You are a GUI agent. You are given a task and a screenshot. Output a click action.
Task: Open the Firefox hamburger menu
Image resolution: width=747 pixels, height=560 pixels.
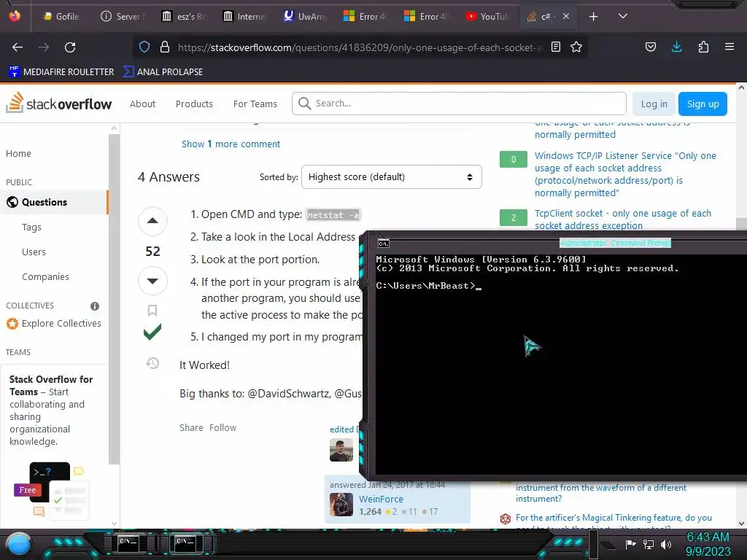click(x=729, y=47)
